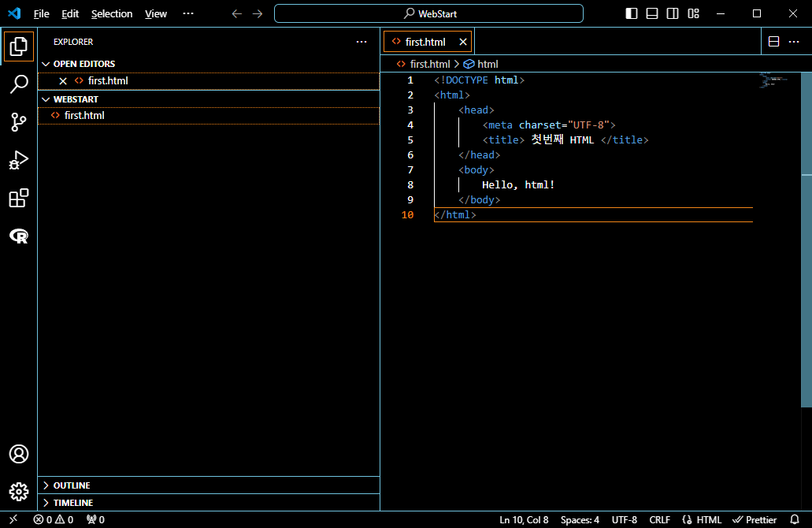
Task: Click the VS Code logo icon
Action: click(14, 13)
